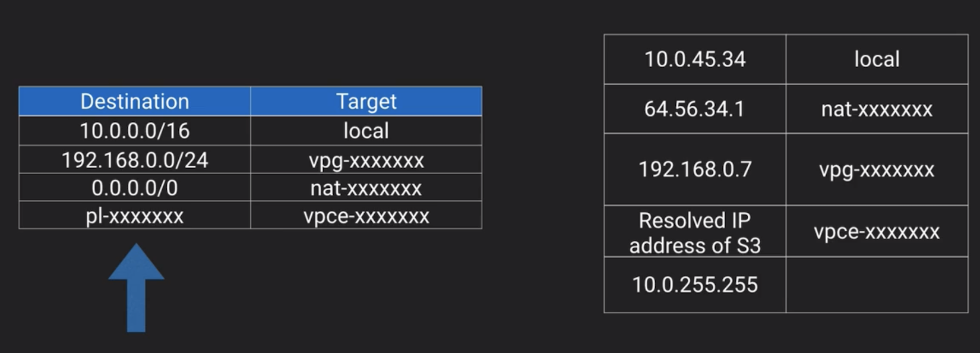Select the 10.0.255.255 address cell

pyautogui.click(x=695, y=285)
